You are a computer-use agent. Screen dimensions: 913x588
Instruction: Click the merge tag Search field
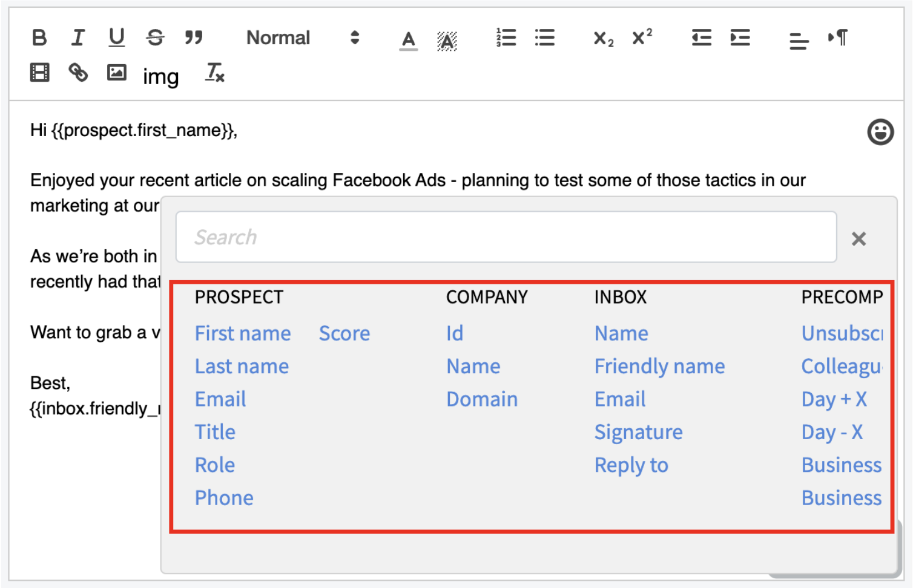click(506, 237)
